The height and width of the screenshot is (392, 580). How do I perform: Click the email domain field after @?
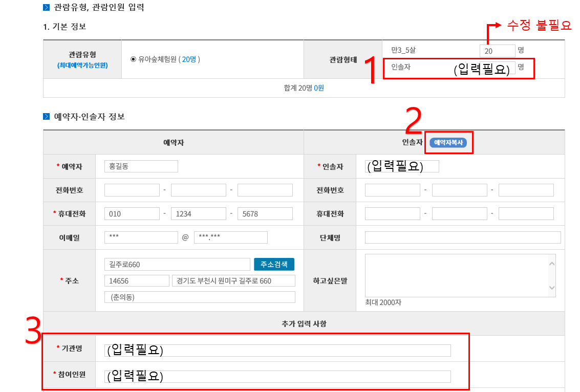(x=230, y=237)
